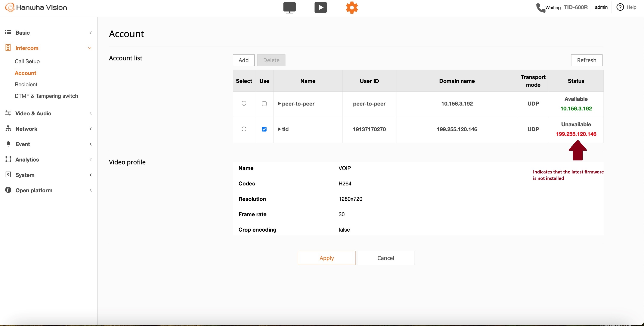644x326 pixels.
Task: Expand the Video & Audio chevron
Action: [x=90, y=113]
